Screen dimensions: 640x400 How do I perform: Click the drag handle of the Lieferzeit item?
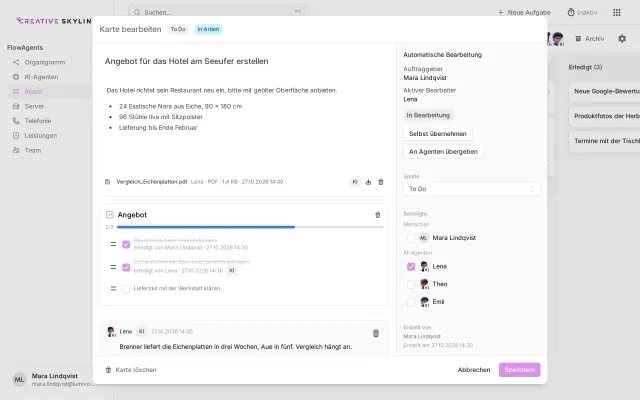pos(113,289)
